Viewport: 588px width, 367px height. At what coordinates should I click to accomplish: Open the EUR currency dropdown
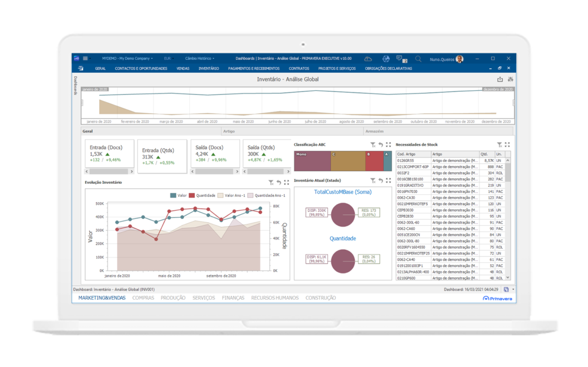coord(168,59)
